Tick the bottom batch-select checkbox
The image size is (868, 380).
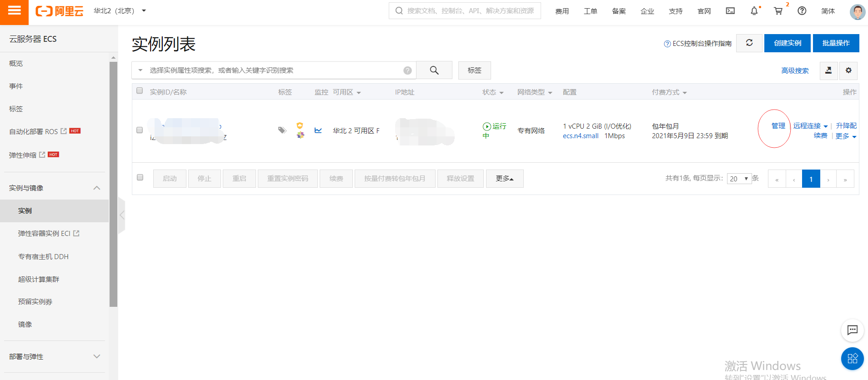pyautogui.click(x=140, y=177)
